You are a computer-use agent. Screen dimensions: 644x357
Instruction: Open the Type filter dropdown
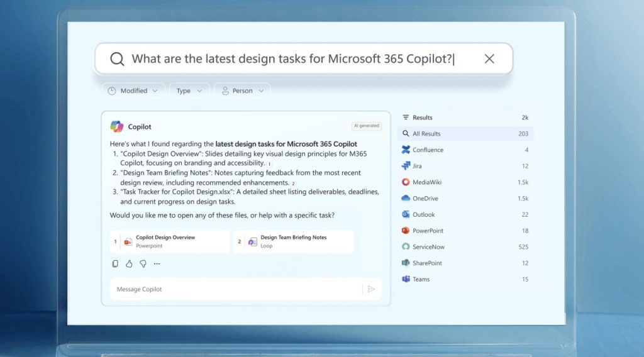(x=189, y=91)
